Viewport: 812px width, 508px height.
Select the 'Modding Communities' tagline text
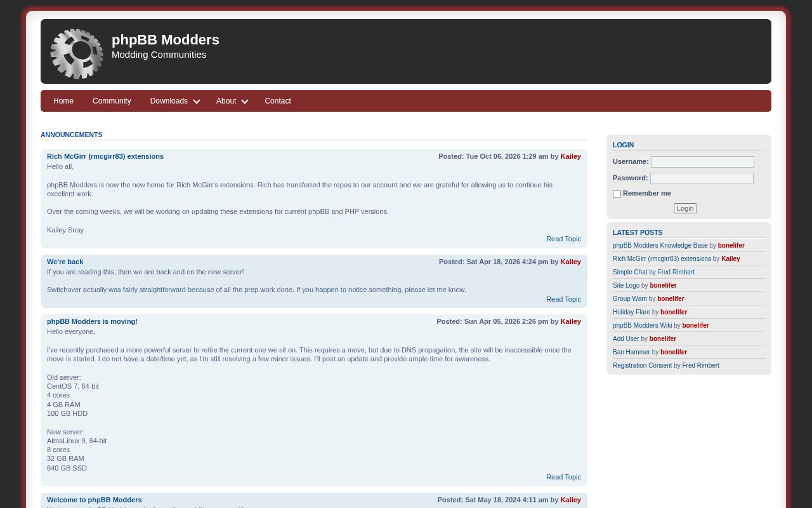[159, 55]
